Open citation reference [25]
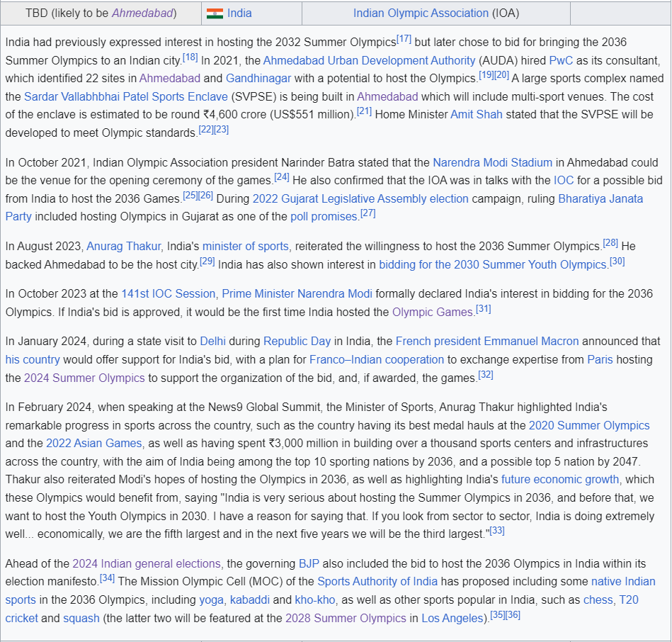 pos(190,195)
